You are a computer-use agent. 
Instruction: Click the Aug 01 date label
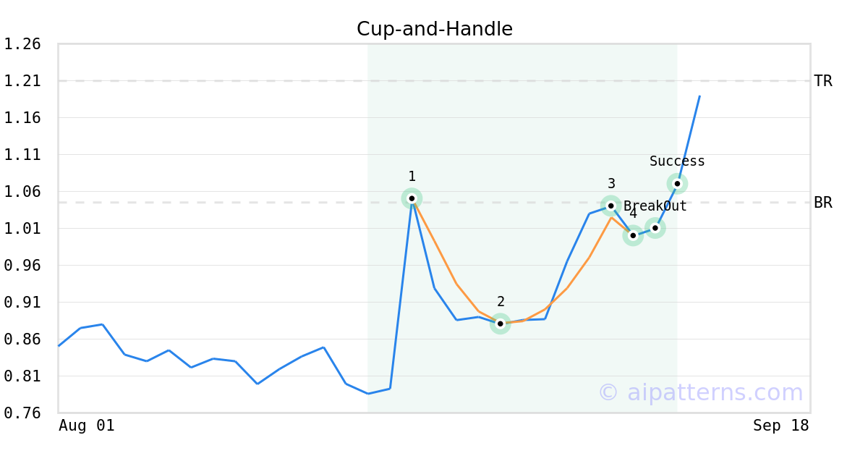point(87,426)
